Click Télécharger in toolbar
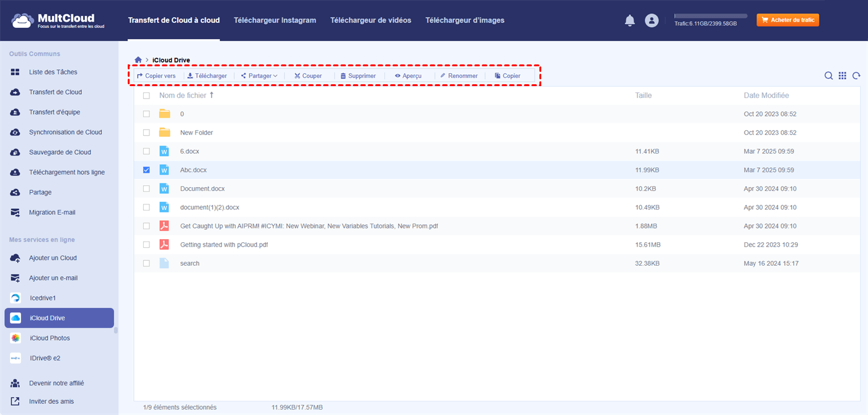The height and width of the screenshot is (415, 868). 207,76
